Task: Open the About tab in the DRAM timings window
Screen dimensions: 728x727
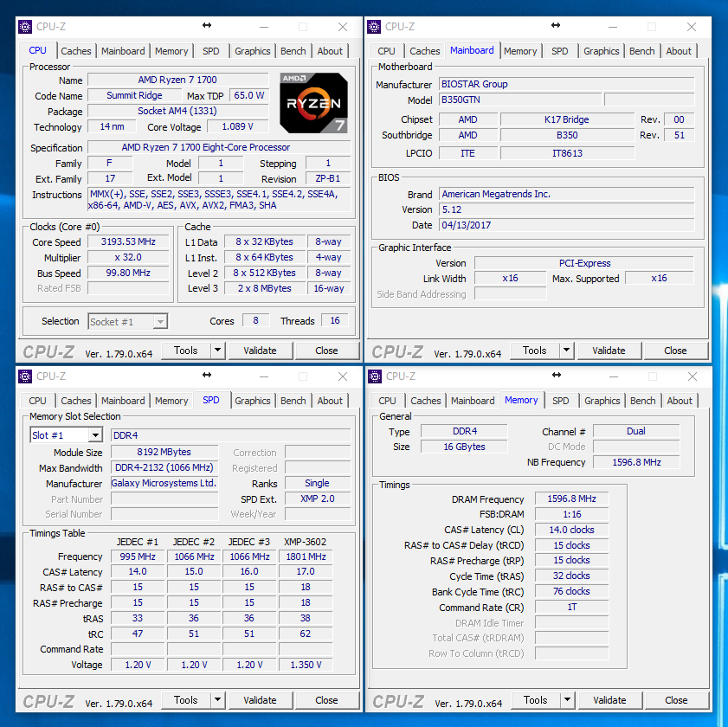Action: coord(680,401)
